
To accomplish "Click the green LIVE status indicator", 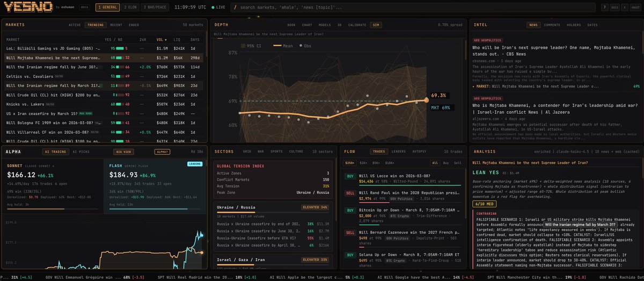I will tap(218, 8).
